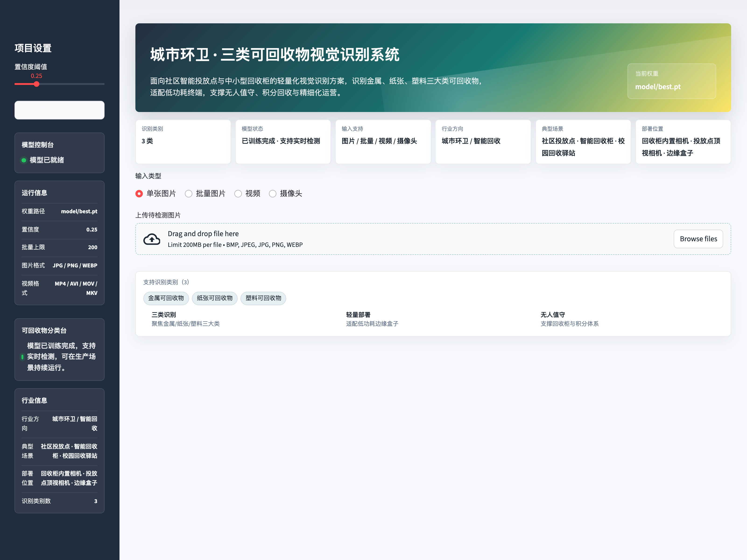
Task: Click the main system title heading
Action: pyautogui.click(x=275, y=55)
